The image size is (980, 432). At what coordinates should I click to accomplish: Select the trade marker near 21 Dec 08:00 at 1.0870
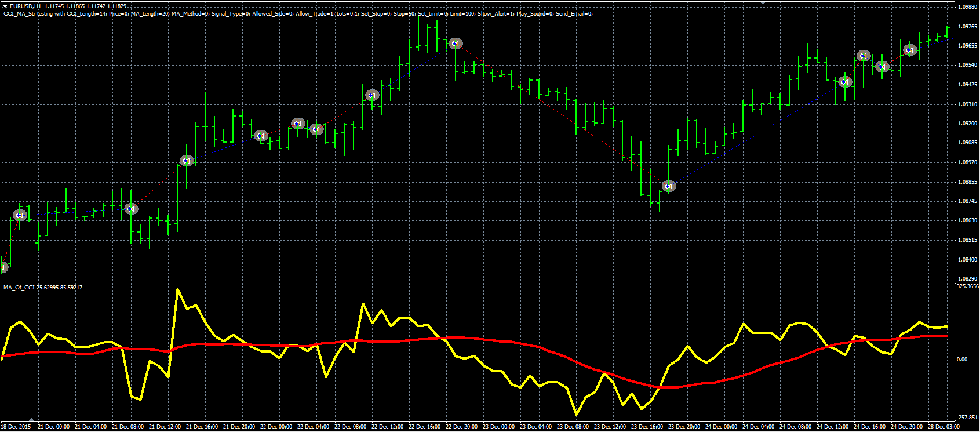(132, 208)
